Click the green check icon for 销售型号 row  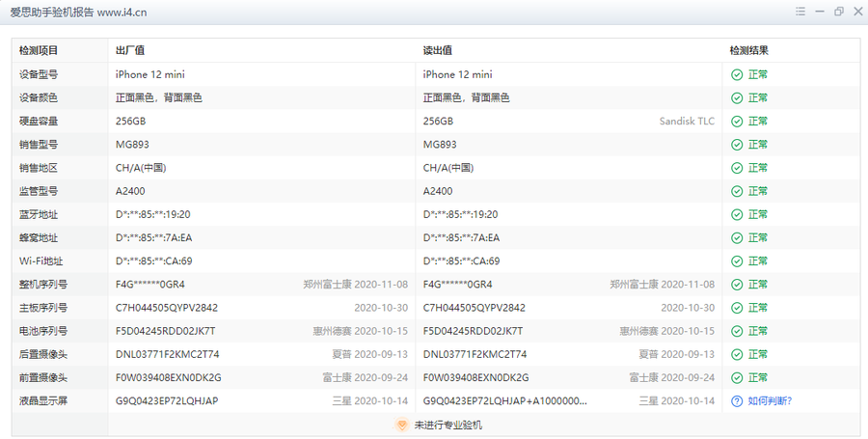pyautogui.click(x=737, y=145)
